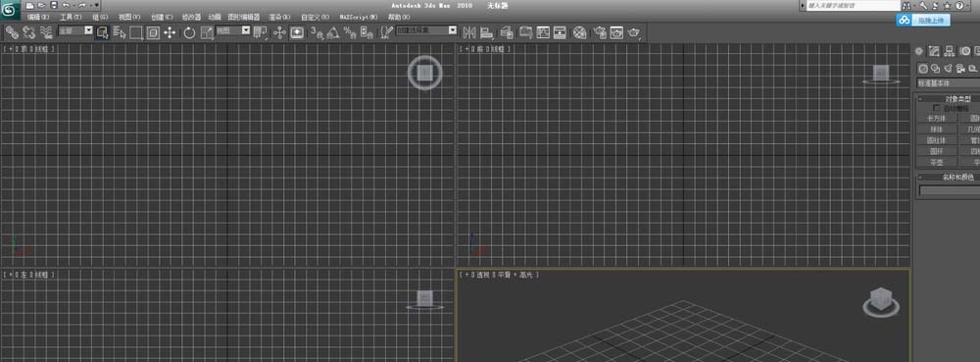Switch to Modify command panel tab
The image size is (980, 362).
[934, 51]
